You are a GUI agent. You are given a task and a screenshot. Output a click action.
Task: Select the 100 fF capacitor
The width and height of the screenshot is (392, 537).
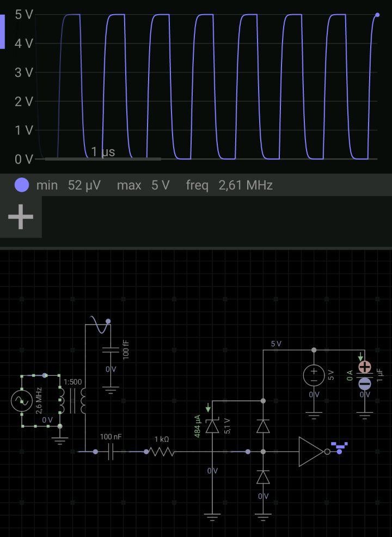pyautogui.click(x=111, y=350)
